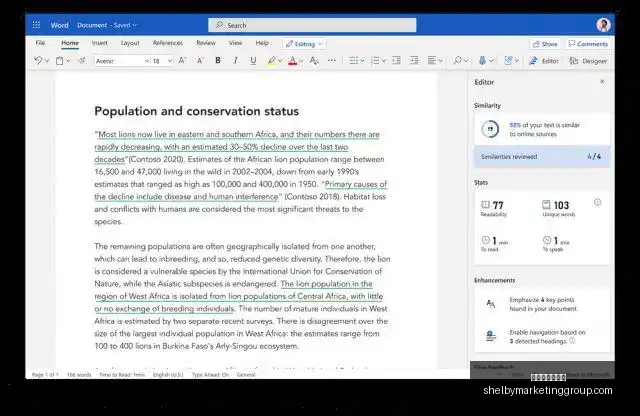The height and width of the screenshot is (416, 640).
Task: Close the Editor side panel
Action: point(602,82)
